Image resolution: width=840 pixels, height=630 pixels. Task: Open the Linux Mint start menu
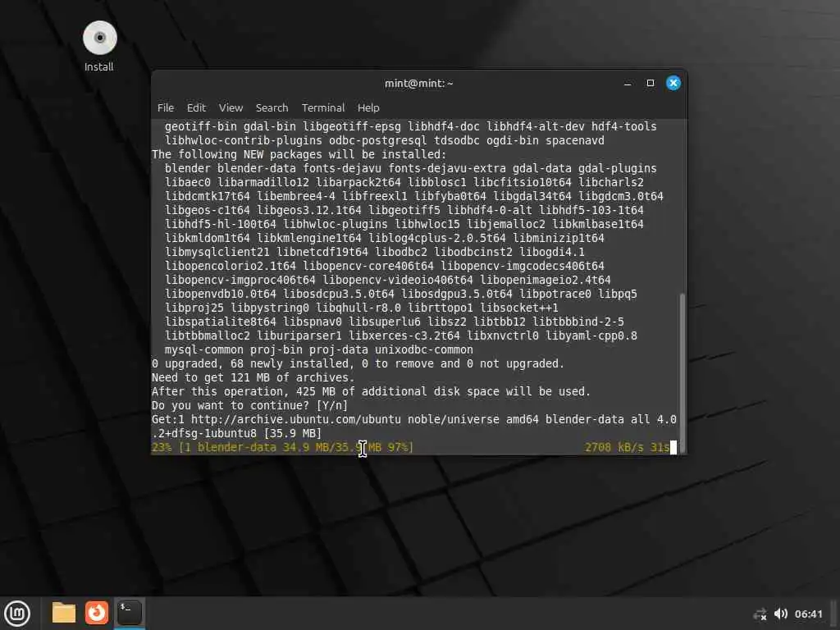pyautogui.click(x=17, y=614)
